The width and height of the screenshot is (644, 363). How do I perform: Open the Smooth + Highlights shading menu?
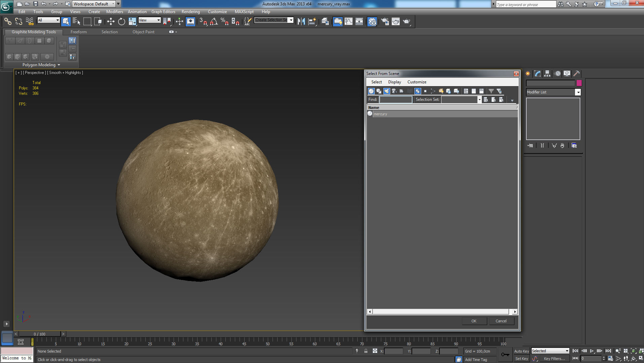point(65,73)
